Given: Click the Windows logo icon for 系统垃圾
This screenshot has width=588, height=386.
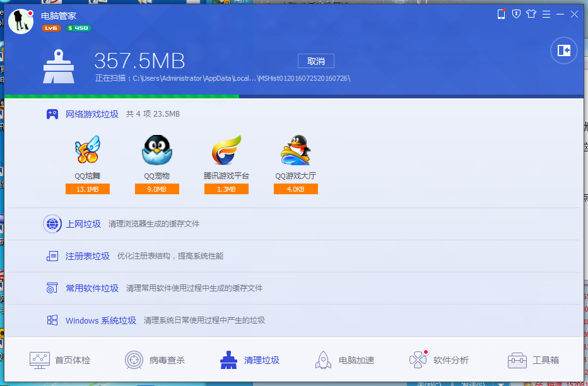Looking at the screenshot, I should click(x=52, y=320).
